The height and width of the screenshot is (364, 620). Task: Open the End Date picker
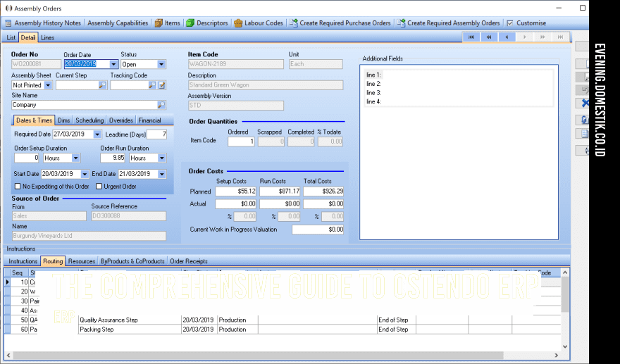(x=161, y=174)
